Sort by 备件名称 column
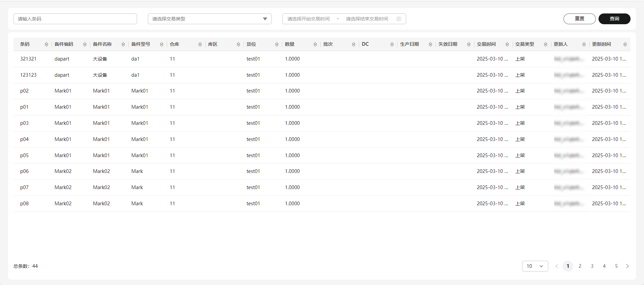 [x=123, y=44]
